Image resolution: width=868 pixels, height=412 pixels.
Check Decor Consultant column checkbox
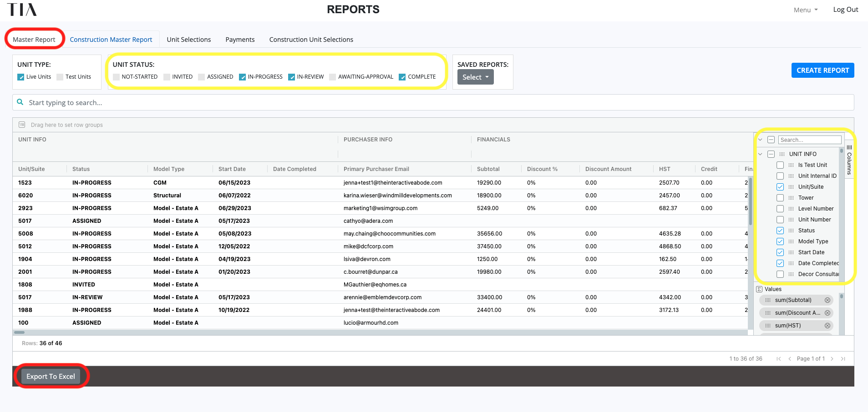pos(780,274)
